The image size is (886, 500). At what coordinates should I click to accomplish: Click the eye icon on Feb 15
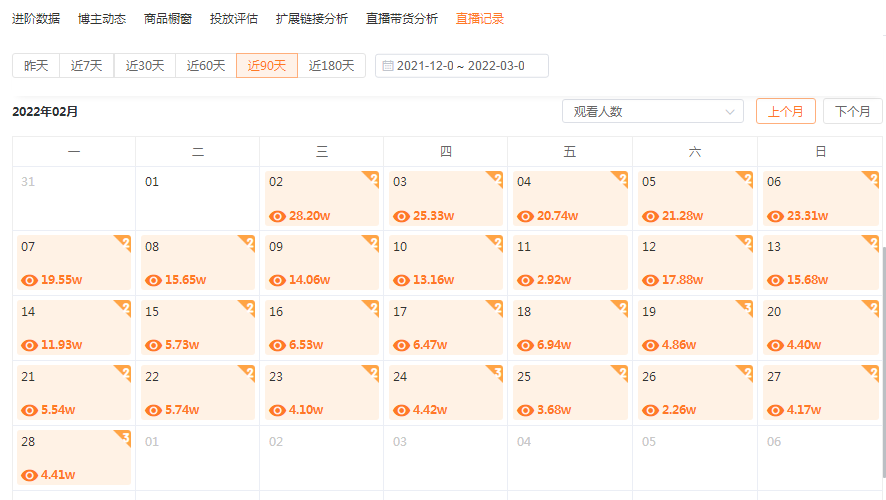point(153,345)
